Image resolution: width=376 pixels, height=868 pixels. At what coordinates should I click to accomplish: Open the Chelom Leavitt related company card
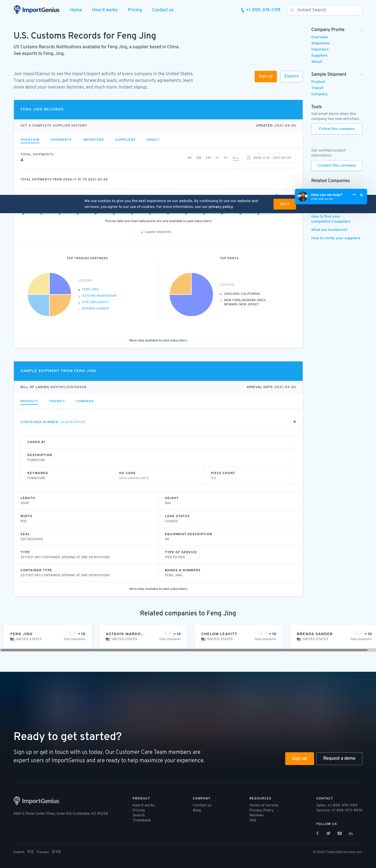pyautogui.click(x=239, y=636)
